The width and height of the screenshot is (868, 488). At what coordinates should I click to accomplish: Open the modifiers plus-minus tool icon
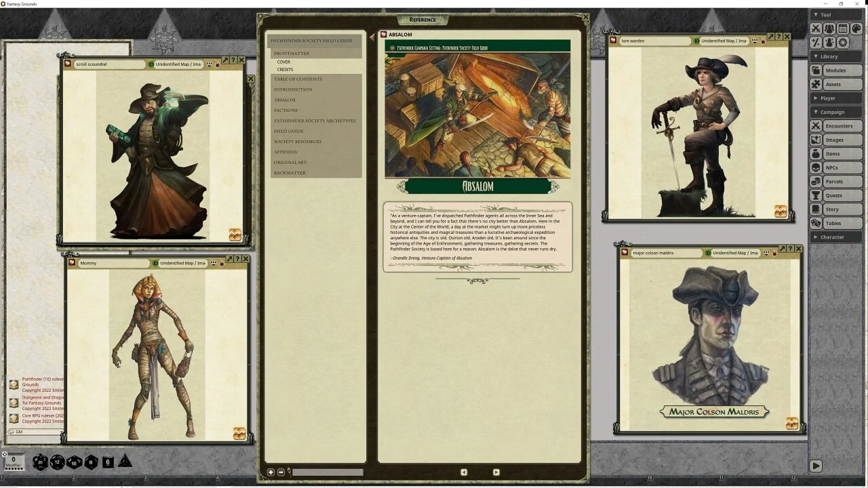(816, 42)
